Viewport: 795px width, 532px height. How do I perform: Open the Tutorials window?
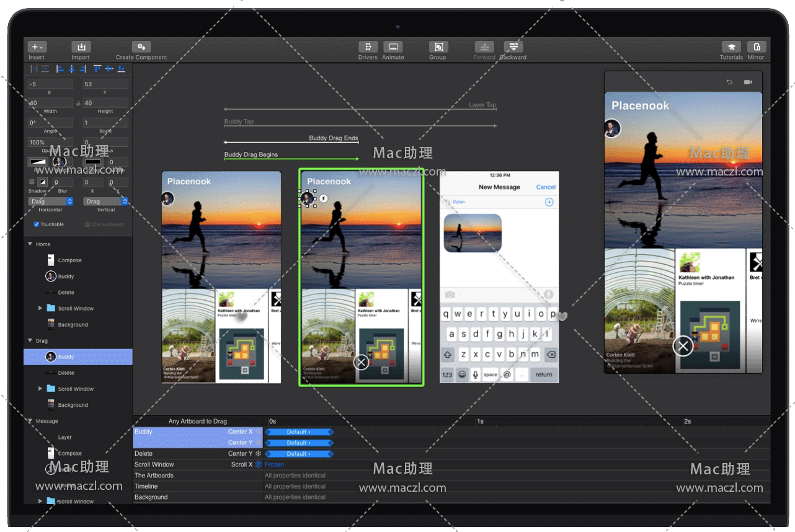point(731,47)
